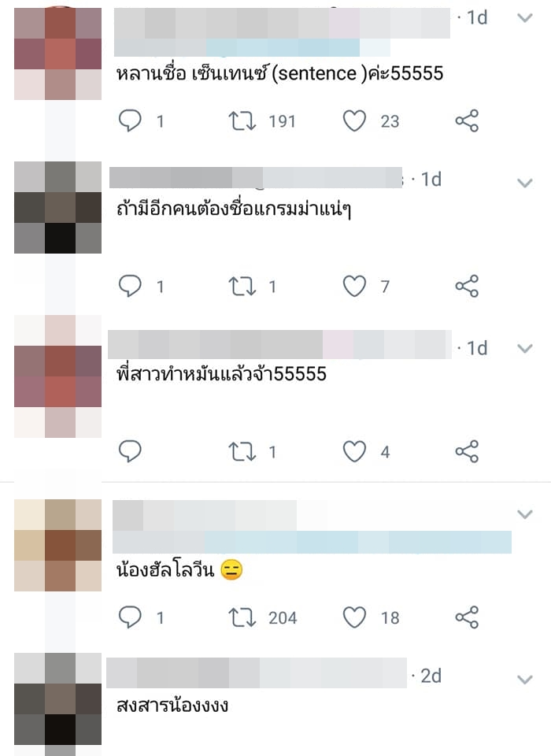The width and height of the screenshot is (551, 756).
Task: Like the tweet with 7 likes
Action: tap(354, 286)
